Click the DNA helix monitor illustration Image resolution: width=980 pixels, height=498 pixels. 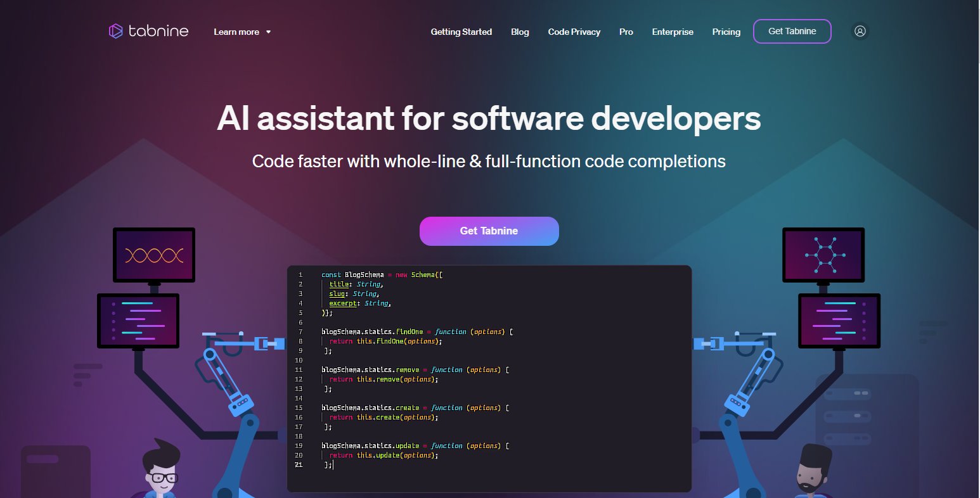[154, 255]
